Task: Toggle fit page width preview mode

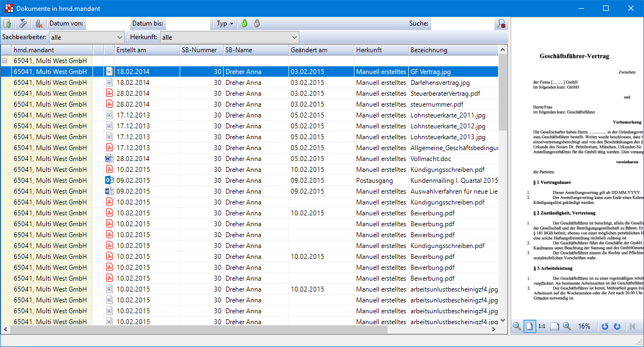Action: pos(554,326)
